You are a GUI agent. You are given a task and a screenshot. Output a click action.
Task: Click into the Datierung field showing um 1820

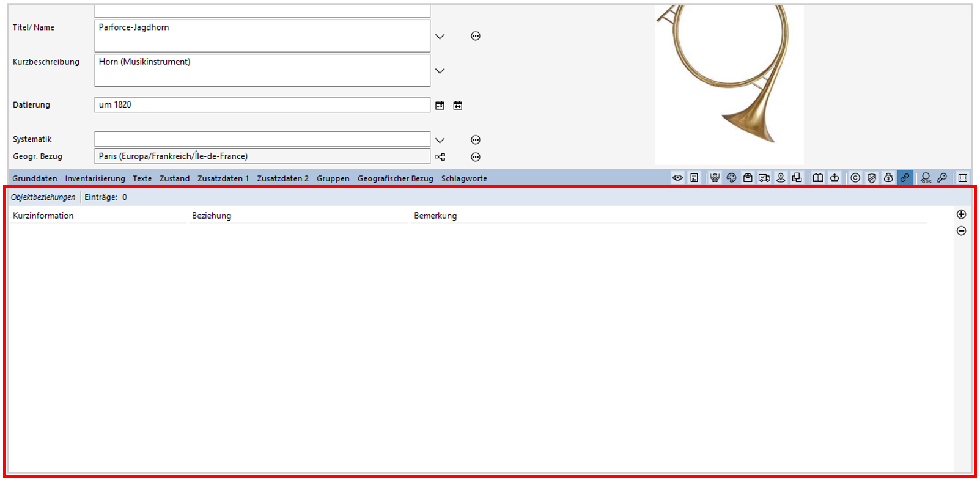pos(262,104)
